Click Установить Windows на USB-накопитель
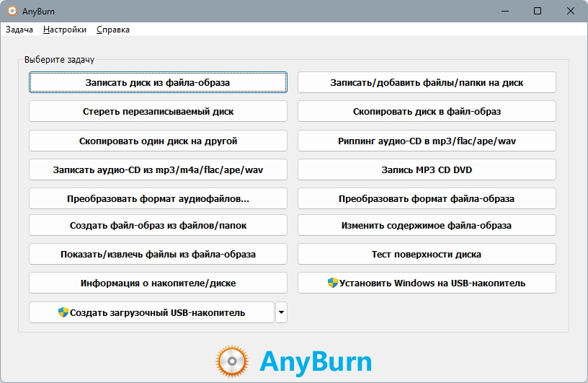This screenshot has height=383, width=588. pos(427,283)
